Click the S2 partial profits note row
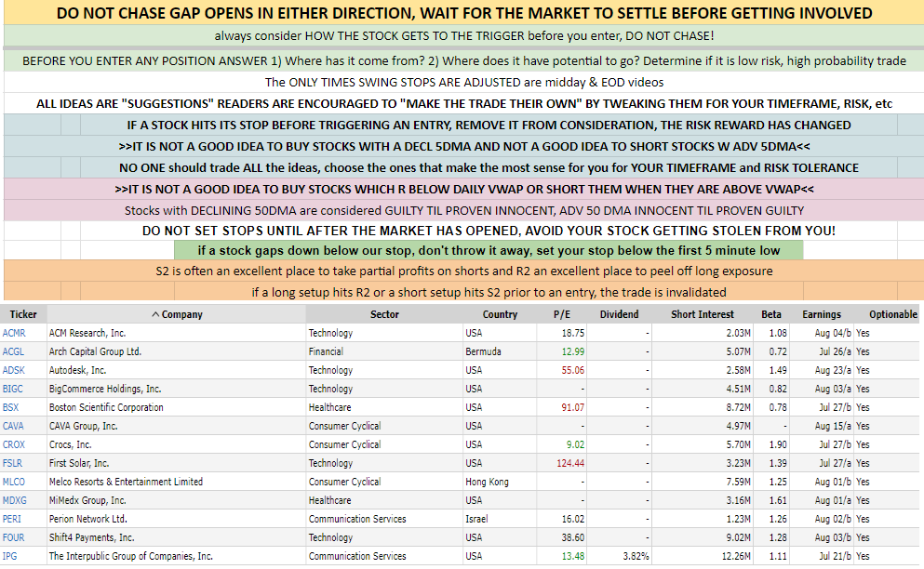The height and width of the screenshot is (569, 924). [463, 271]
